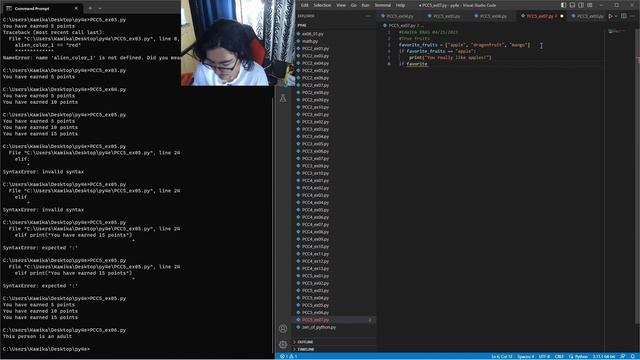Switch to the PCC5_ex05.py editor tab
This screenshot has width=640, height=360.
(x=447, y=16)
